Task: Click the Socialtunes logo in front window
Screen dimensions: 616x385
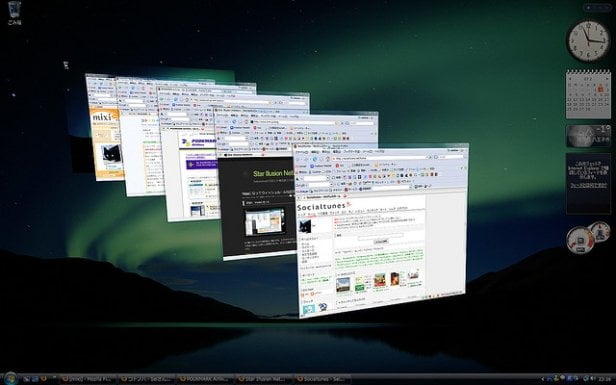Action: [x=324, y=207]
